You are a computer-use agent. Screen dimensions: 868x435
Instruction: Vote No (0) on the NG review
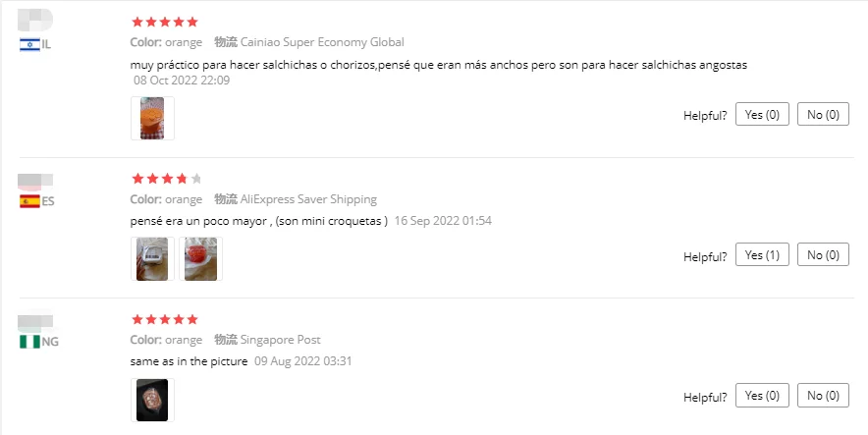tap(823, 396)
